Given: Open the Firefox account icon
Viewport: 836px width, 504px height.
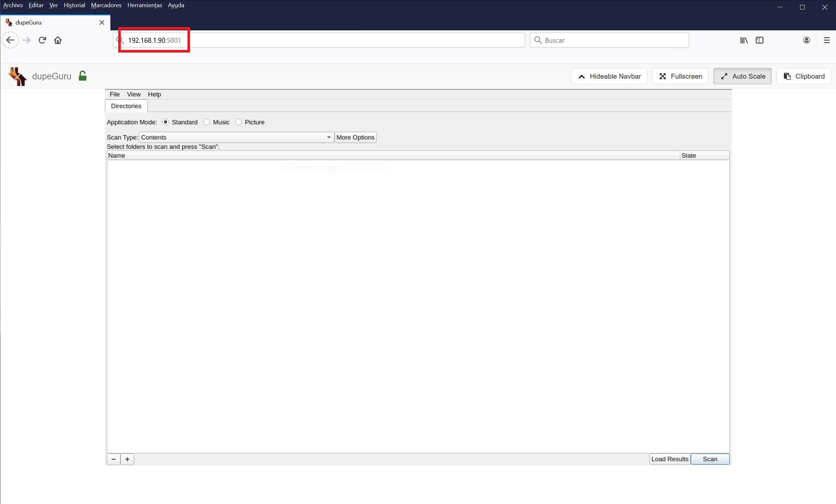Looking at the screenshot, I should 807,40.
